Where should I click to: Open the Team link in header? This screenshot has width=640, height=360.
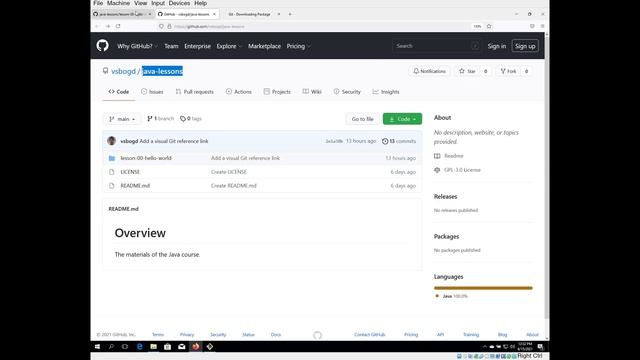click(x=171, y=46)
